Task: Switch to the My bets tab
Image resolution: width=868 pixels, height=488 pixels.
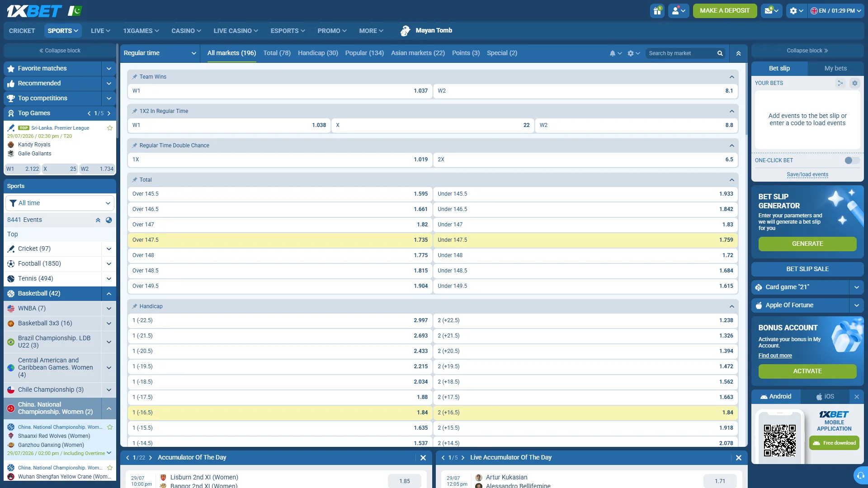Action: 835,69
